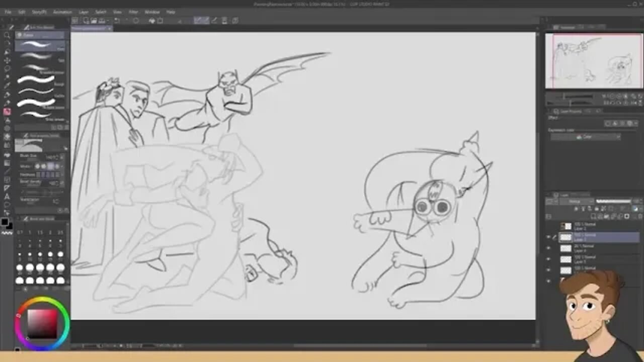Select the Operation object tool
The height and width of the screenshot is (362, 644).
point(7,52)
